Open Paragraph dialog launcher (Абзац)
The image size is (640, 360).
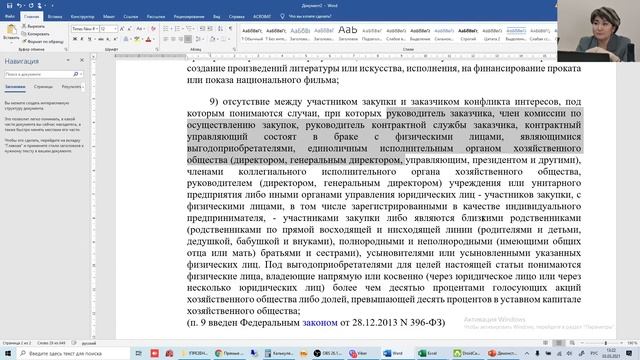[x=234, y=49]
